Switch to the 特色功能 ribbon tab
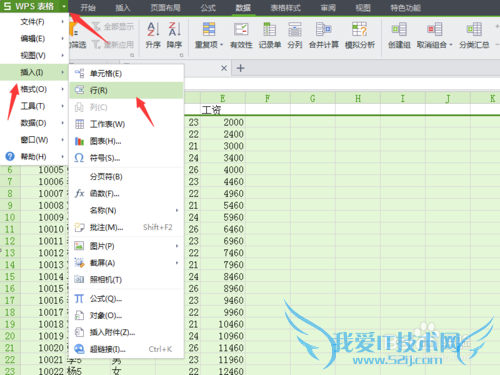This screenshot has width=500, height=375. pyautogui.click(x=406, y=8)
